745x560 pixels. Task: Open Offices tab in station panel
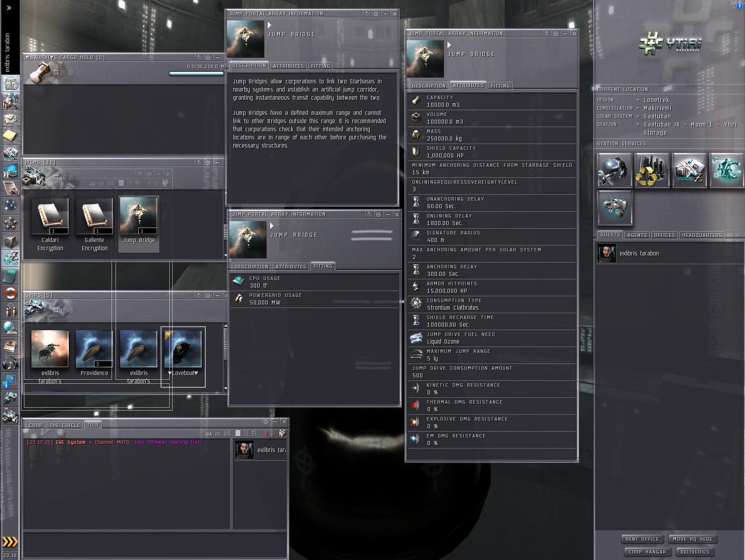coord(664,235)
